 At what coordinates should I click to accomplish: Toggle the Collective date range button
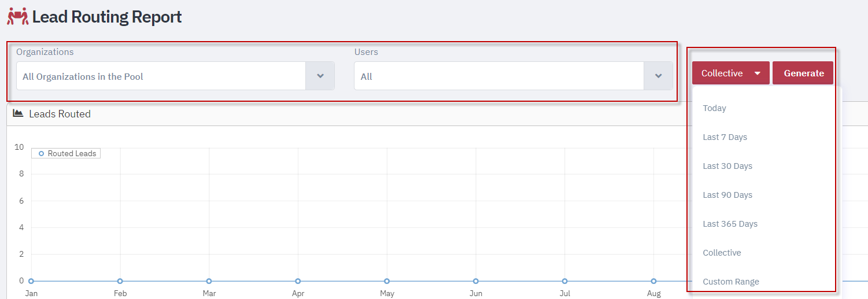coord(730,73)
